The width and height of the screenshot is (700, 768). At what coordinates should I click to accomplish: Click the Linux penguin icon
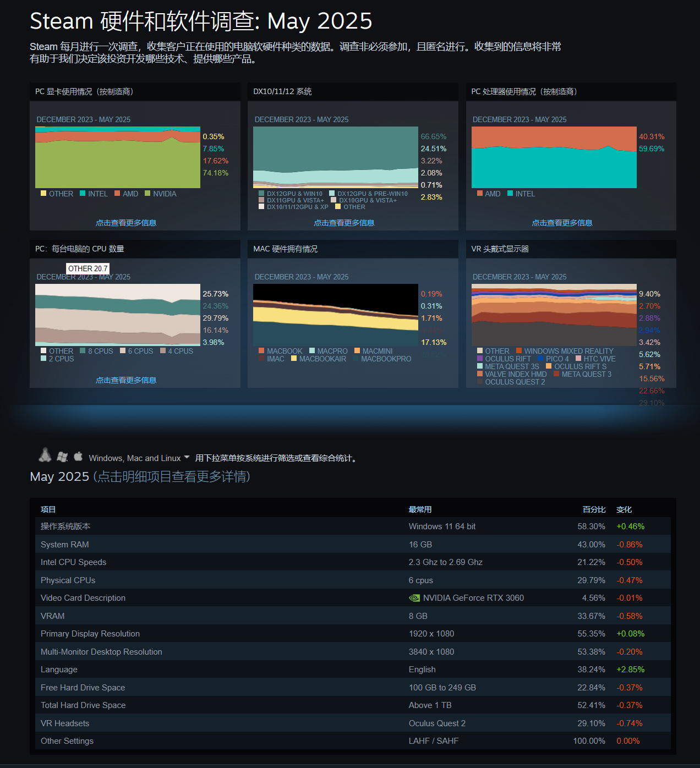pos(45,455)
